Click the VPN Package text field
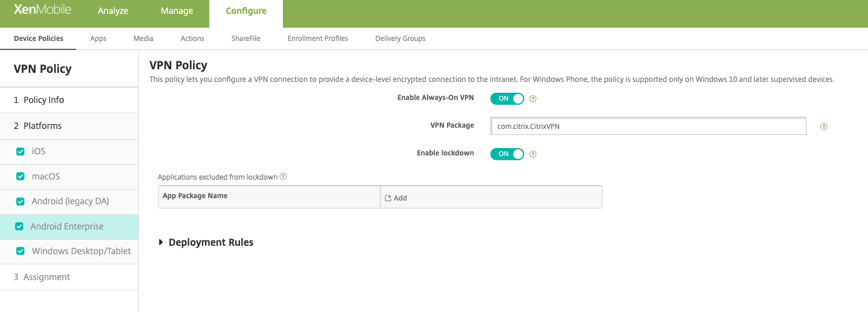This screenshot has width=868, height=312. pos(648,126)
